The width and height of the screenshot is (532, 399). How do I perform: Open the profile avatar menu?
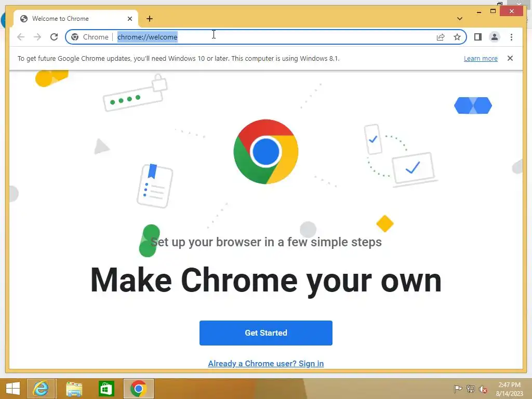495,37
